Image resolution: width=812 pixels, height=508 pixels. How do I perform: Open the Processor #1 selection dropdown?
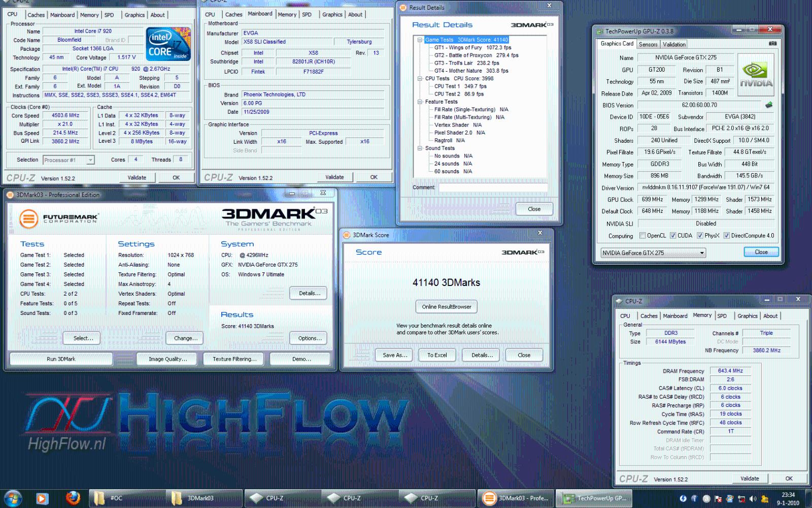[x=69, y=160]
